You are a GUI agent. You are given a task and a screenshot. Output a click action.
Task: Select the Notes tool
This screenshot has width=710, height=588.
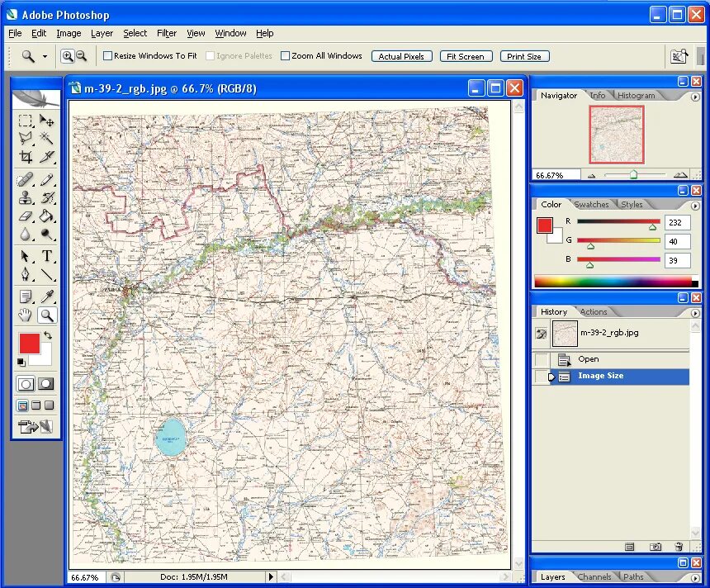click(x=26, y=296)
